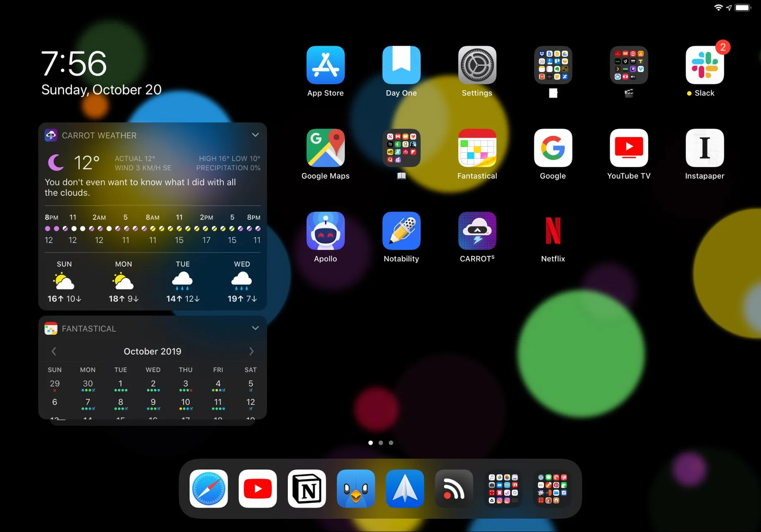761x532 pixels.
Task: Open Google Maps
Action: pos(325,148)
